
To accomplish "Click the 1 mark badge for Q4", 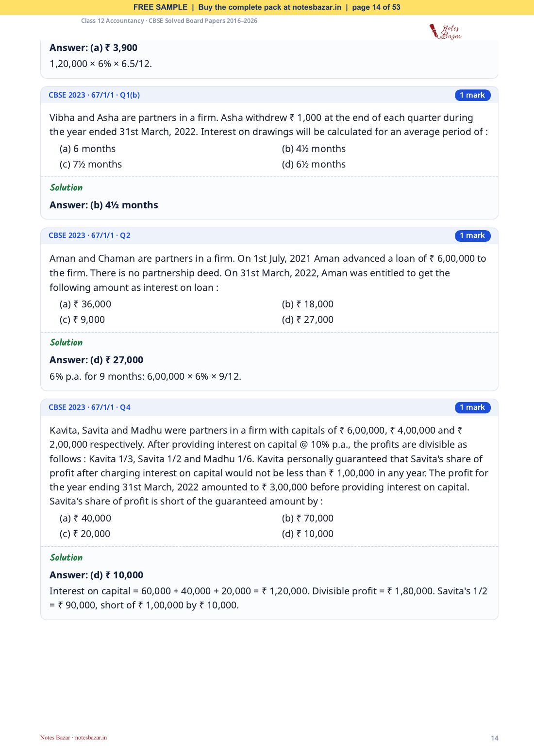I will (x=472, y=407).
